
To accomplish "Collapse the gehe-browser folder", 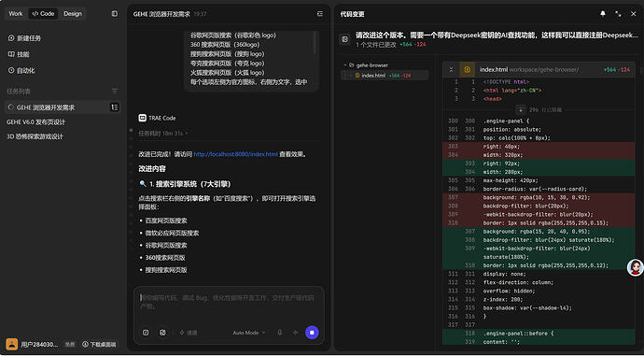I will [344, 65].
